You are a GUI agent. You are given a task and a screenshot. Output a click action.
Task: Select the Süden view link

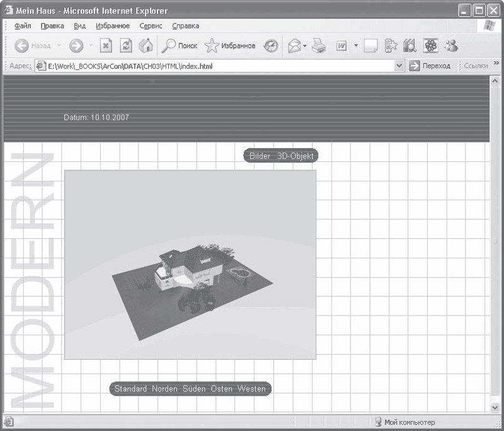pyautogui.click(x=194, y=389)
